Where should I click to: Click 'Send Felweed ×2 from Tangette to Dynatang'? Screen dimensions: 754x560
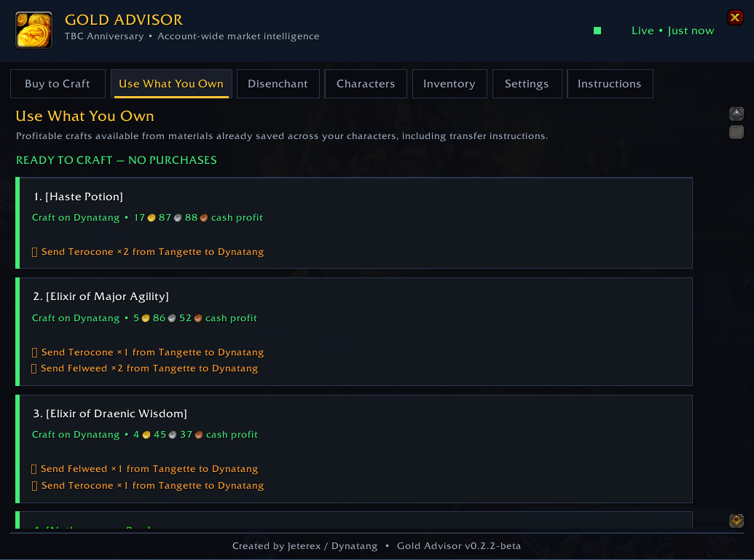tap(149, 368)
